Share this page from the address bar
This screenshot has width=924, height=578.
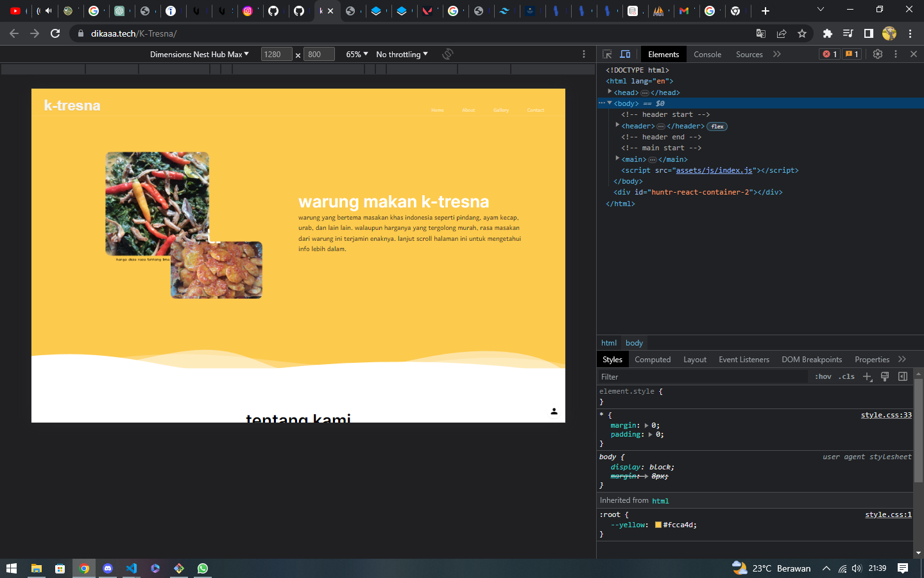[782, 33]
